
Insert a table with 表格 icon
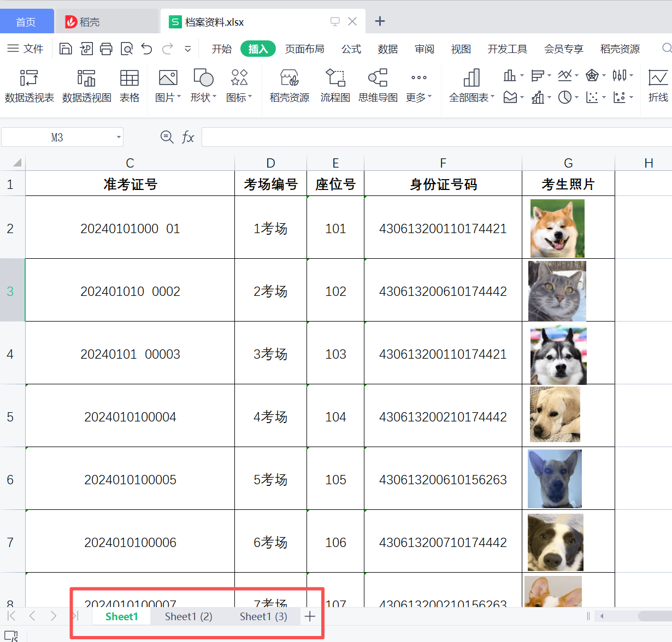pos(129,79)
